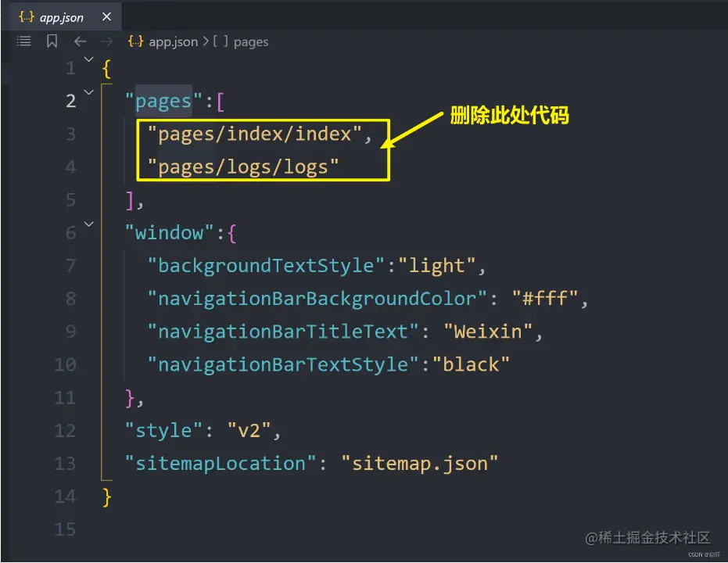This screenshot has height=563, width=728.
Task: Click the "window" key
Action: pos(169,232)
